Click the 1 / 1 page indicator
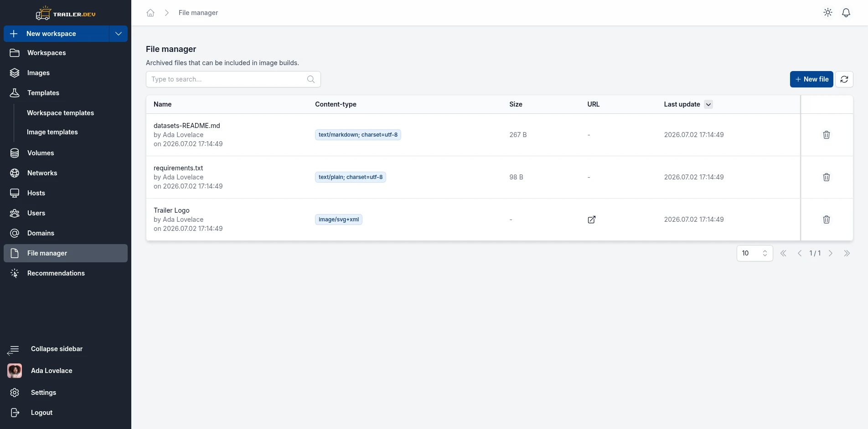868x429 pixels. [x=815, y=253]
